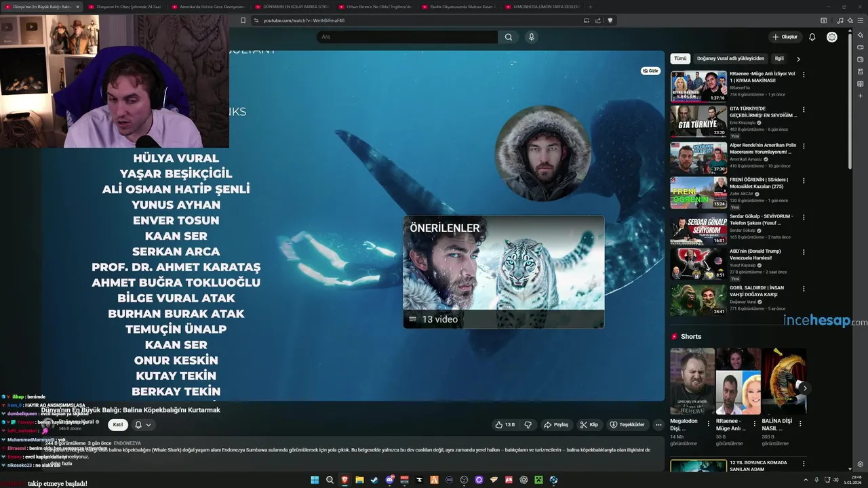The image size is (868, 488).
Task: Click the Klip clip button
Action: (589, 424)
